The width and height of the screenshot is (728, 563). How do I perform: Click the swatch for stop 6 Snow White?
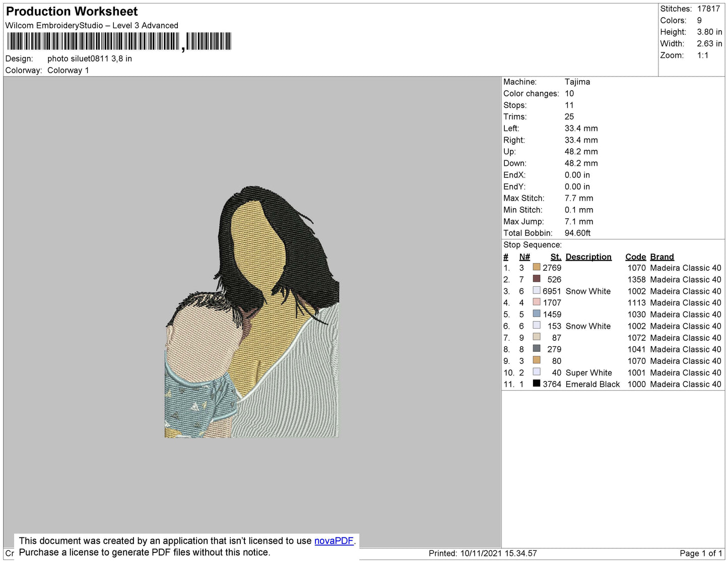click(x=537, y=325)
